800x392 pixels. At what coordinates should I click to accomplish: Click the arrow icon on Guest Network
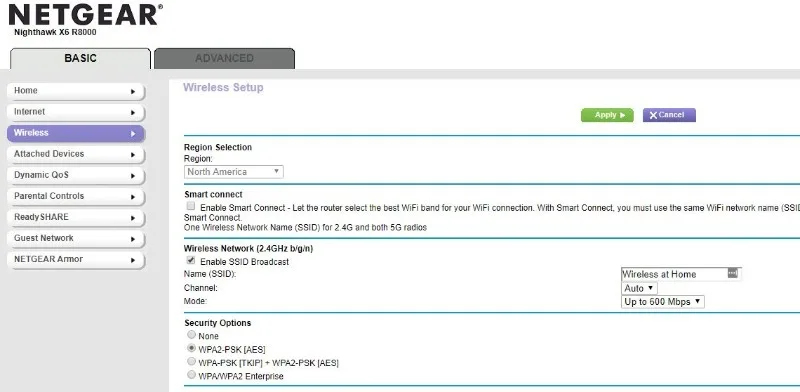(133, 239)
